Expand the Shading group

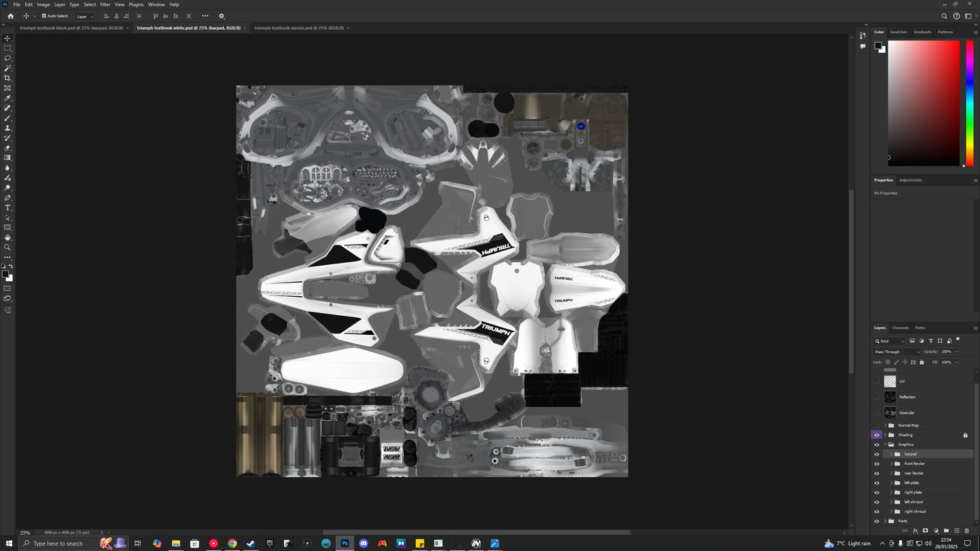885,435
